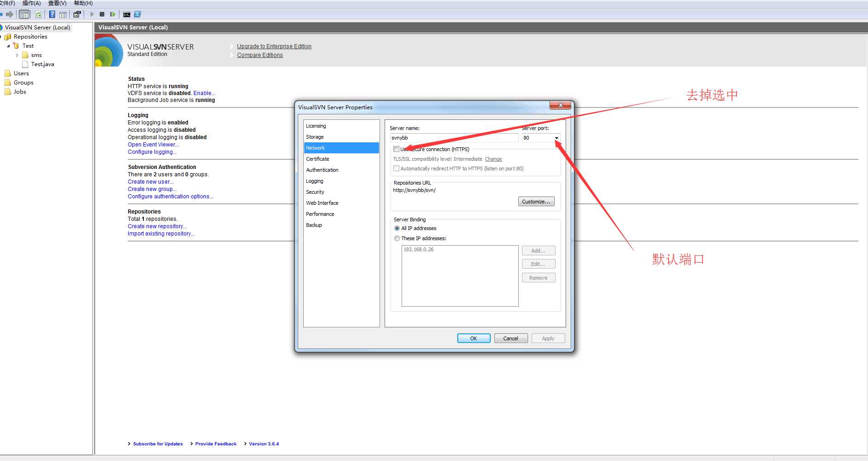Select the Performance properties page

pos(341,214)
